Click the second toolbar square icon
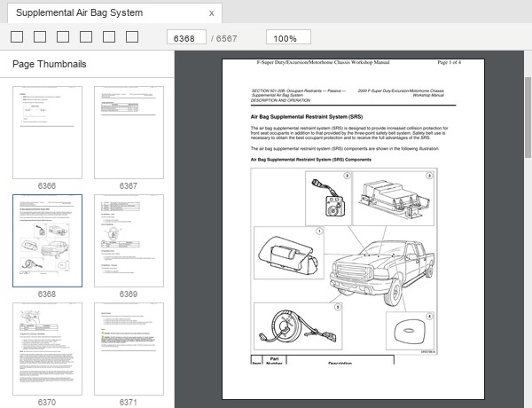 40,36
